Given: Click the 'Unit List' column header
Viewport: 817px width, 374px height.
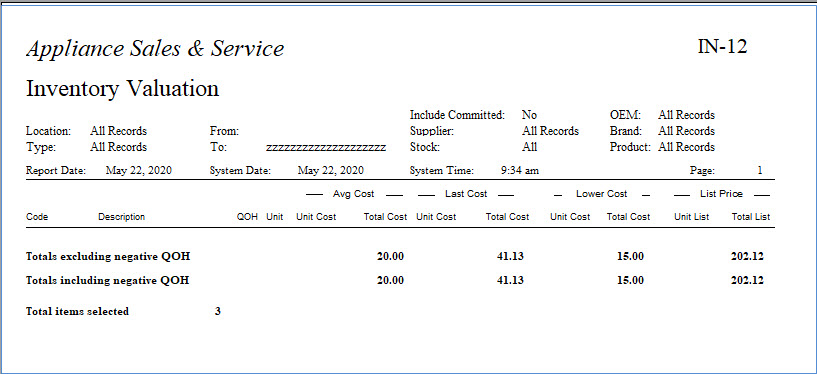Looking at the screenshot, I should 691,217.
